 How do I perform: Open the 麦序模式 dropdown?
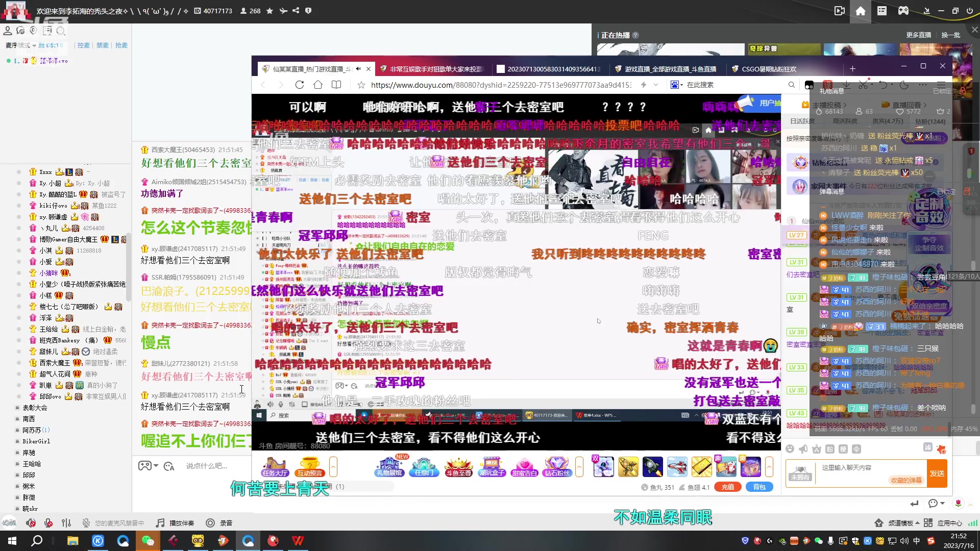[x=21, y=45]
